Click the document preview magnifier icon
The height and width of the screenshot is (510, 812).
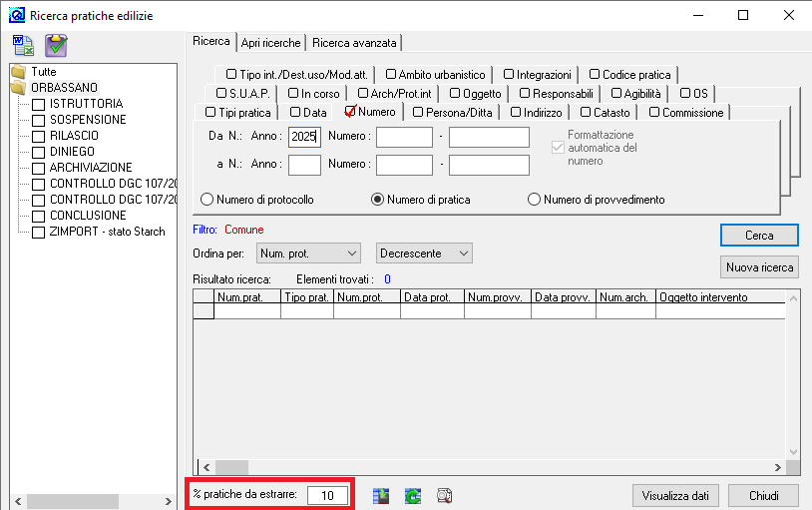coord(445,496)
